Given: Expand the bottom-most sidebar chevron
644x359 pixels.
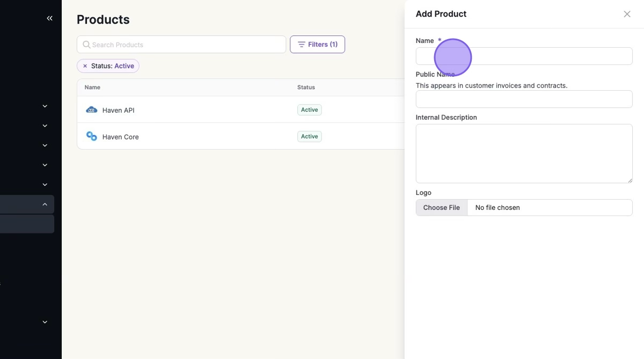Looking at the screenshot, I should (45, 322).
